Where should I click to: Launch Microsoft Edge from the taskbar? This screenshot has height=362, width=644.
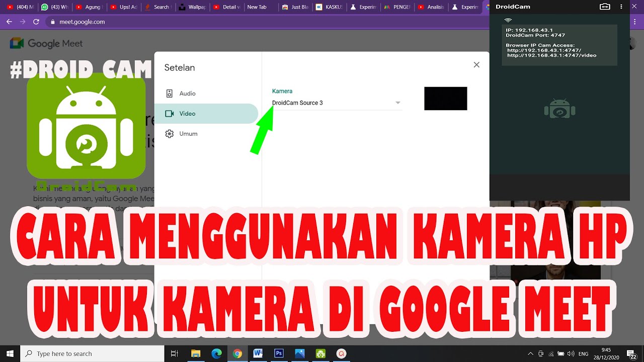(x=216, y=353)
